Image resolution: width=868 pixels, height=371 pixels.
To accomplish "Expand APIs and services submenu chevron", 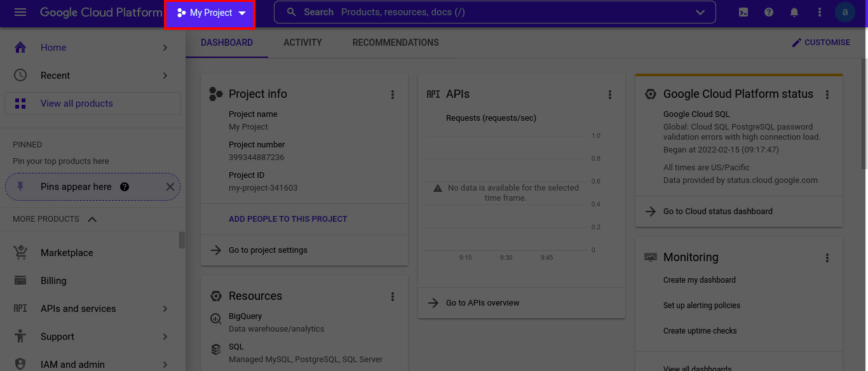I will pos(165,309).
